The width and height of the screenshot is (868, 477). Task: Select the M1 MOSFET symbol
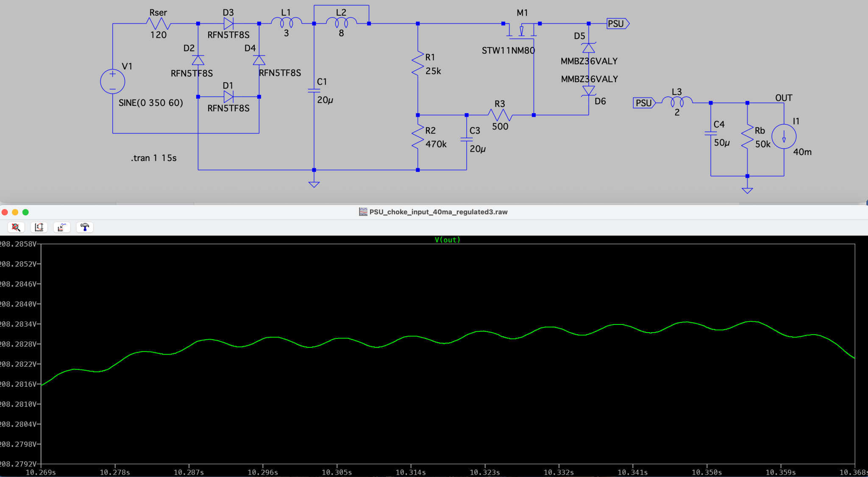pyautogui.click(x=522, y=31)
